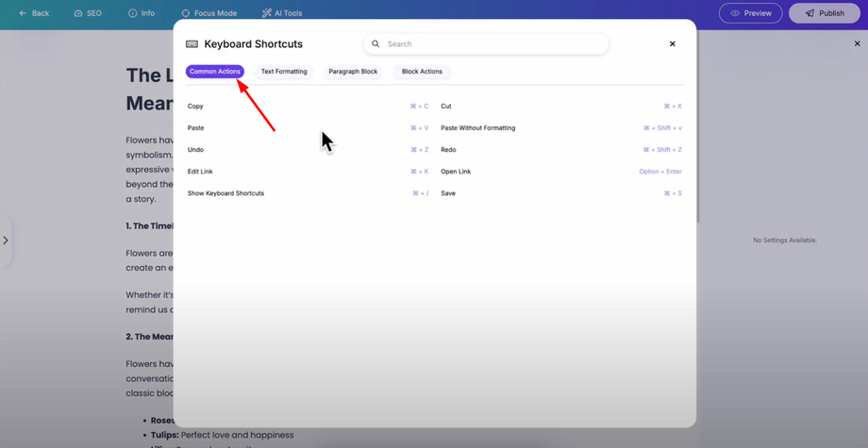The width and height of the screenshot is (868, 448).
Task: Switch to the Block Actions tab
Action: coord(422,72)
